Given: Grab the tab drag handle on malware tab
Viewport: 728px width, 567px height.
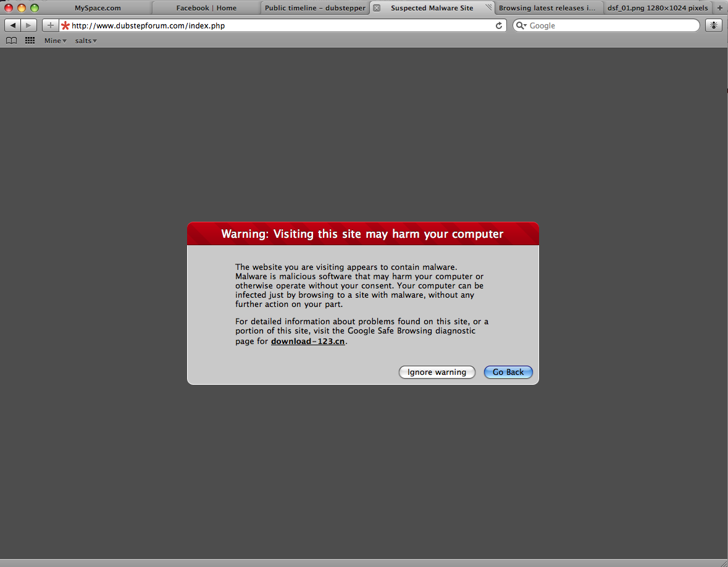Looking at the screenshot, I should point(488,7).
